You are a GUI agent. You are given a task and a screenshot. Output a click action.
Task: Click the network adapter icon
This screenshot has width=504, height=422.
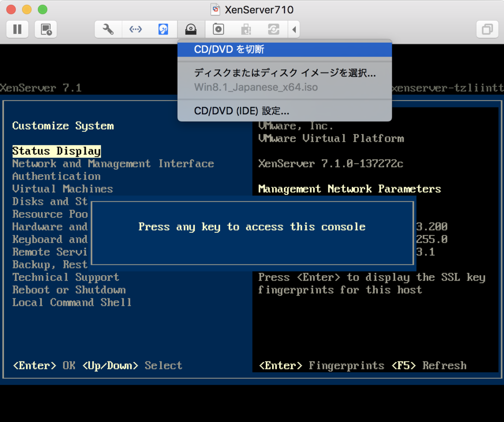coord(136,29)
